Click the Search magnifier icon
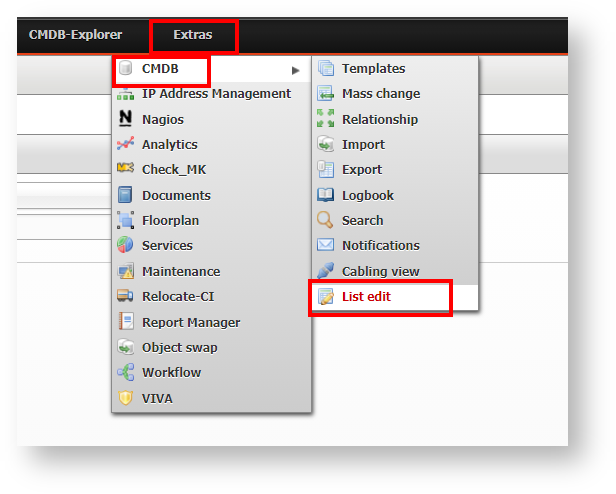This screenshot has width=616, height=494. tap(325, 220)
